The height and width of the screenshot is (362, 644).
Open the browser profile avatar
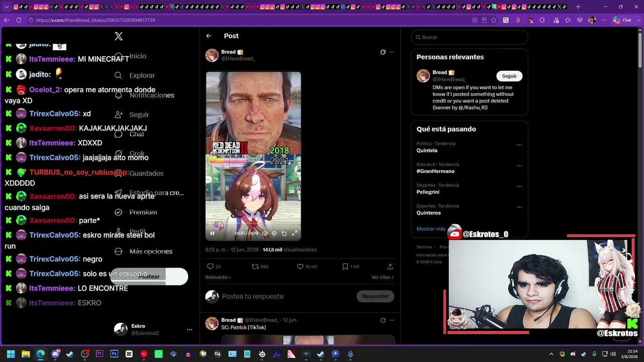point(592,20)
